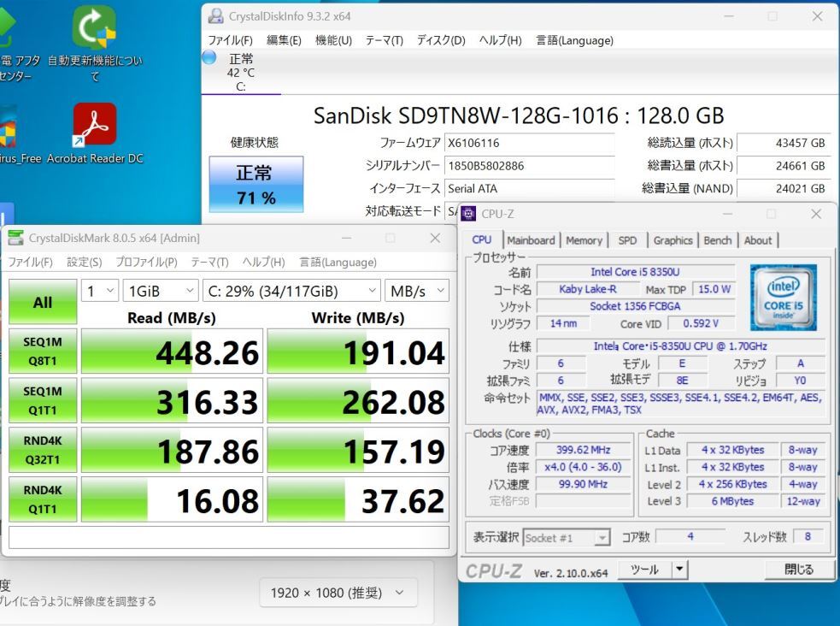Open ディスク(D) menu in CrystalDiskInfo
This screenshot has width=840, height=626.
[441, 41]
